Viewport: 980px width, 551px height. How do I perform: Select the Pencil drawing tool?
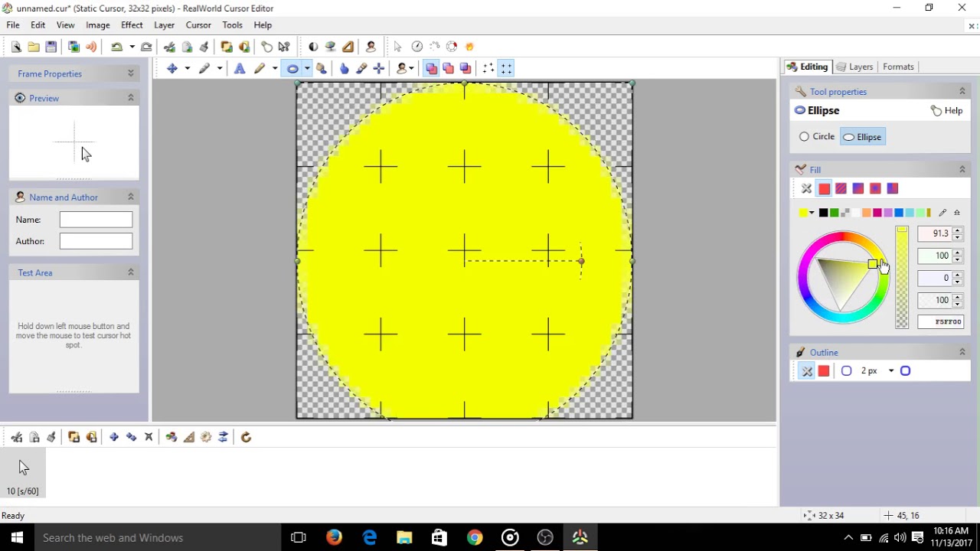pos(260,69)
